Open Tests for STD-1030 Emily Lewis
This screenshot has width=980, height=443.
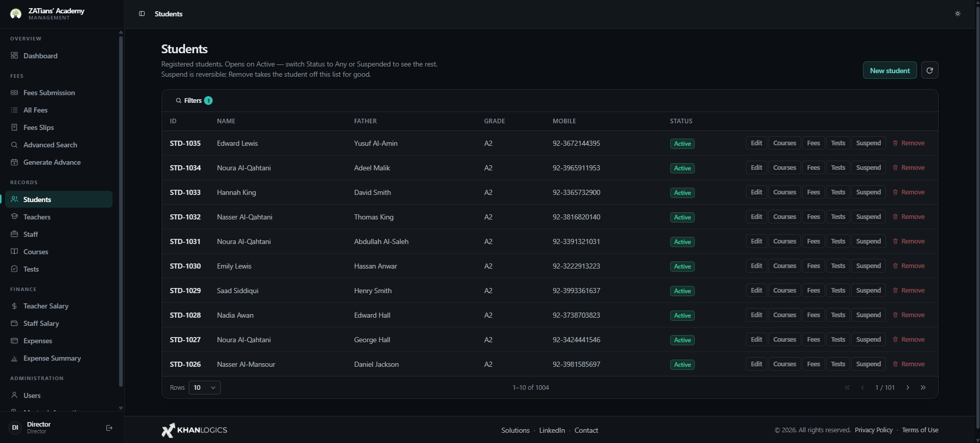click(838, 266)
